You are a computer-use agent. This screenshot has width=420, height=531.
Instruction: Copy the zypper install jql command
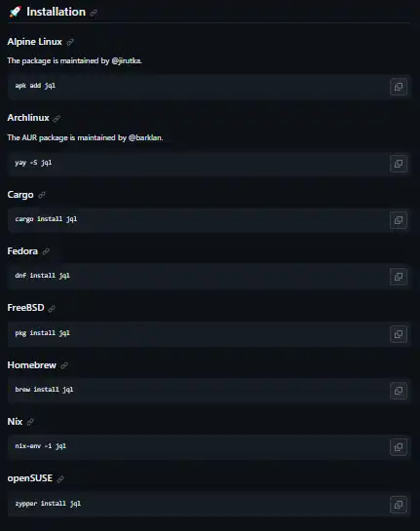399,505
